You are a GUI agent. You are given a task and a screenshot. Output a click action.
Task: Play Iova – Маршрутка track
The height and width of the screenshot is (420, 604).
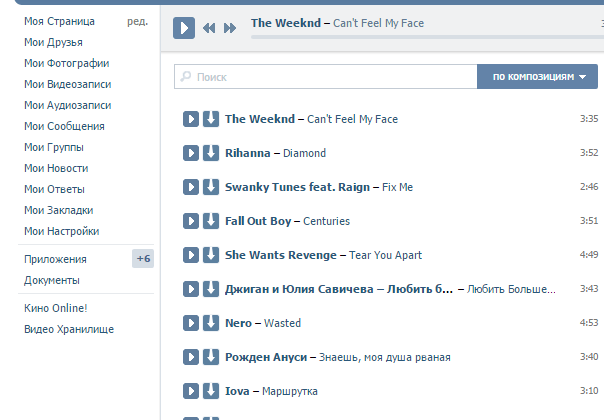[x=191, y=391]
